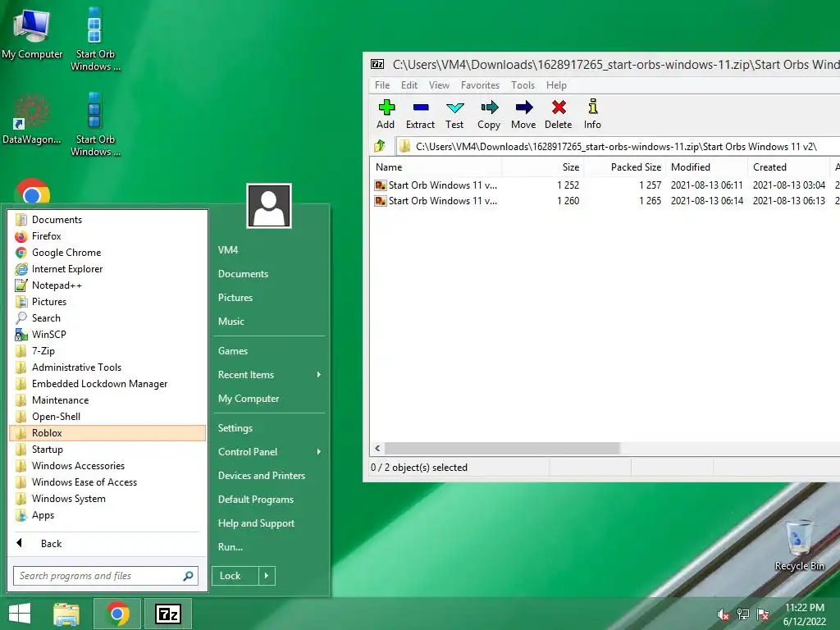Click the user account picture
Image resolution: width=840 pixels, height=630 pixels.
269,206
